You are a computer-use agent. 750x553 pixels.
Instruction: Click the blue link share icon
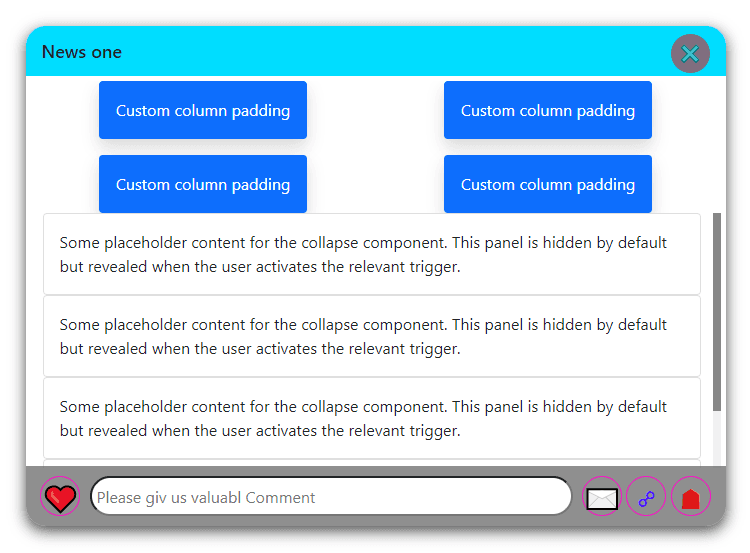pos(646,497)
